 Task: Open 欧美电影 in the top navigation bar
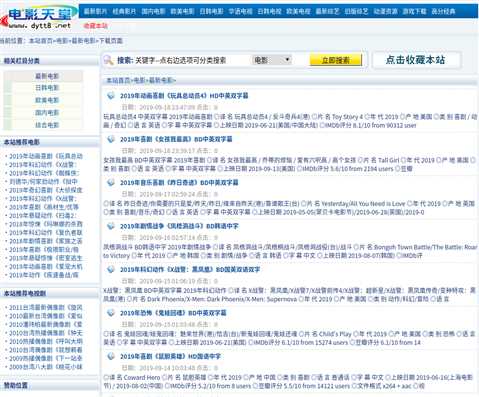tap(182, 11)
